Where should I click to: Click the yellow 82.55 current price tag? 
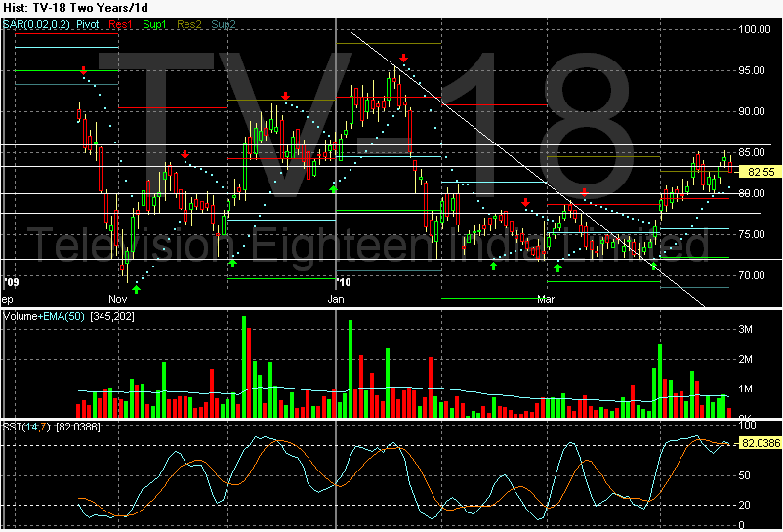pyautogui.click(x=760, y=172)
